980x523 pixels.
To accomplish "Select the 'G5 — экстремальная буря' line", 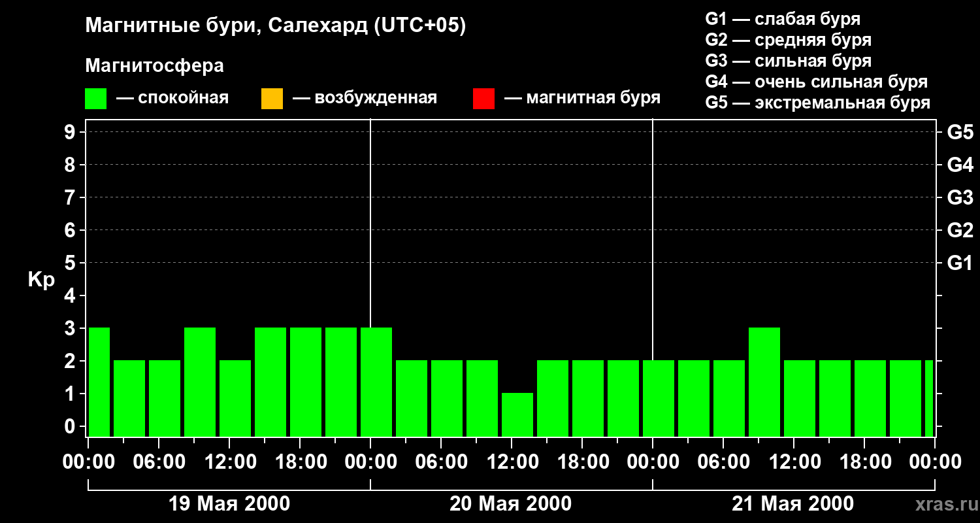I will (x=817, y=103).
